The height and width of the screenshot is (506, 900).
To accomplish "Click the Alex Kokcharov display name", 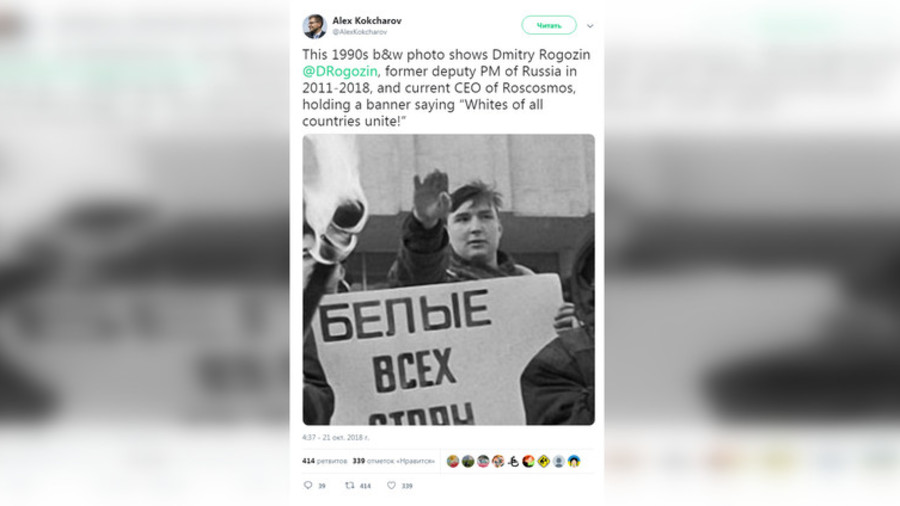I will [367, 21].
